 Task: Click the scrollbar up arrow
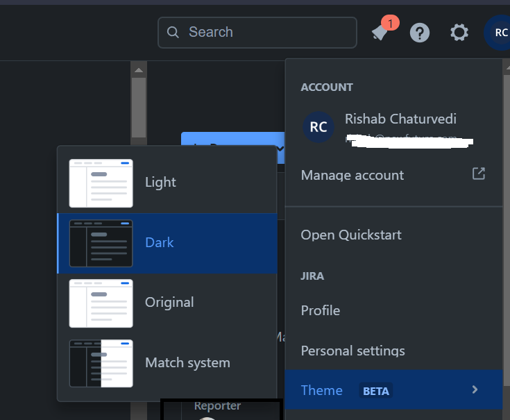(139, 70)
